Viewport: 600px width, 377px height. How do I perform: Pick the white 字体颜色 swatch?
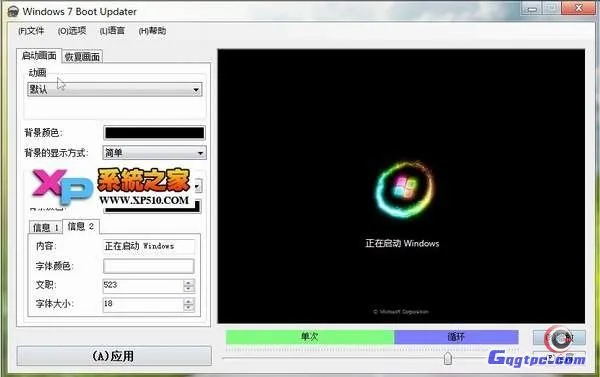(x=148, y=266)
